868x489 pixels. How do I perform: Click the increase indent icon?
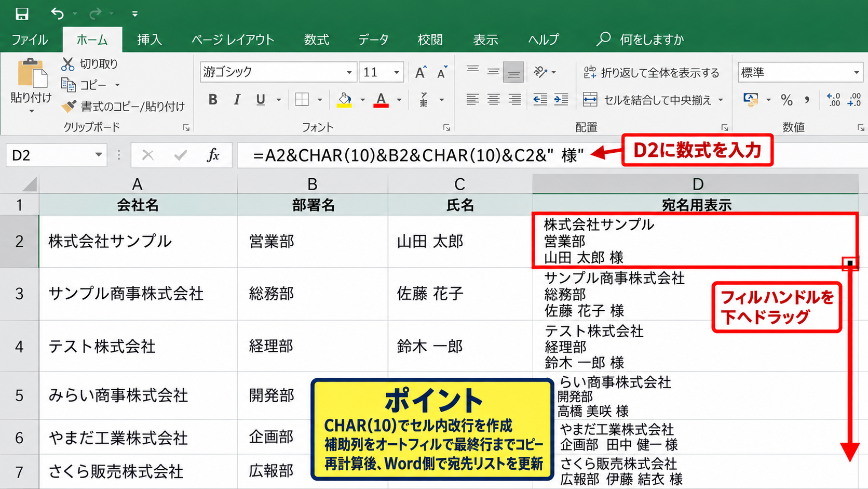click(561, 99)
